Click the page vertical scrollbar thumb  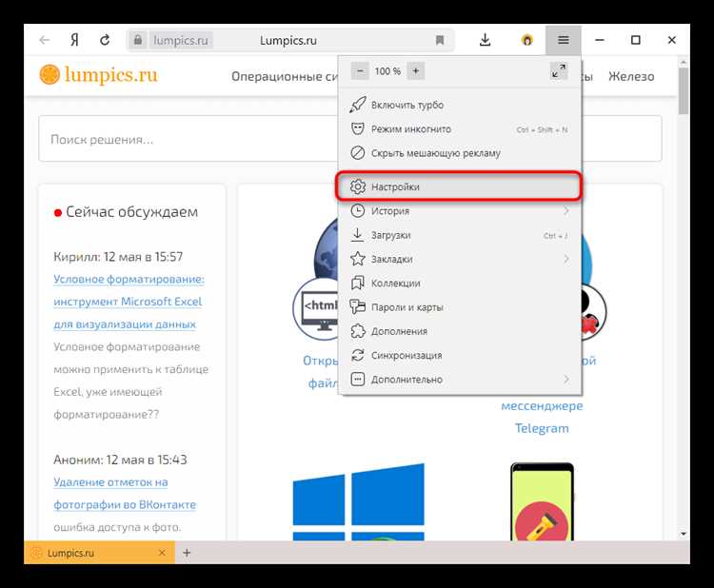[x=683, y=91]
